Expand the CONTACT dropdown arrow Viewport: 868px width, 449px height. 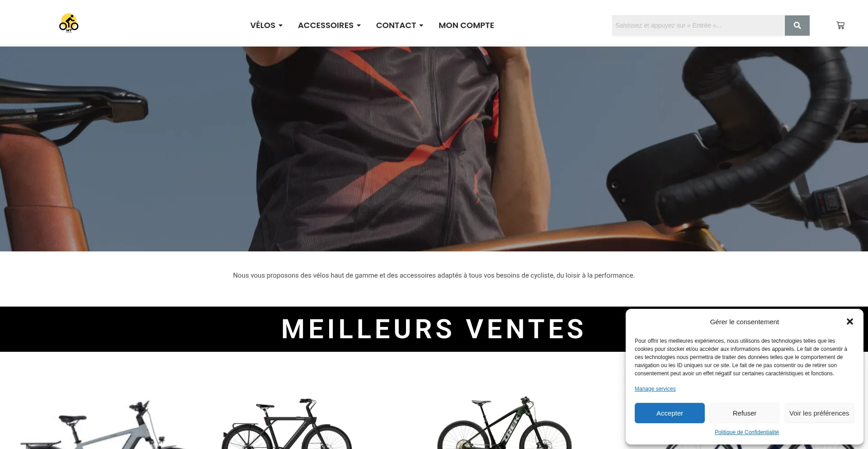click(421, 26)
